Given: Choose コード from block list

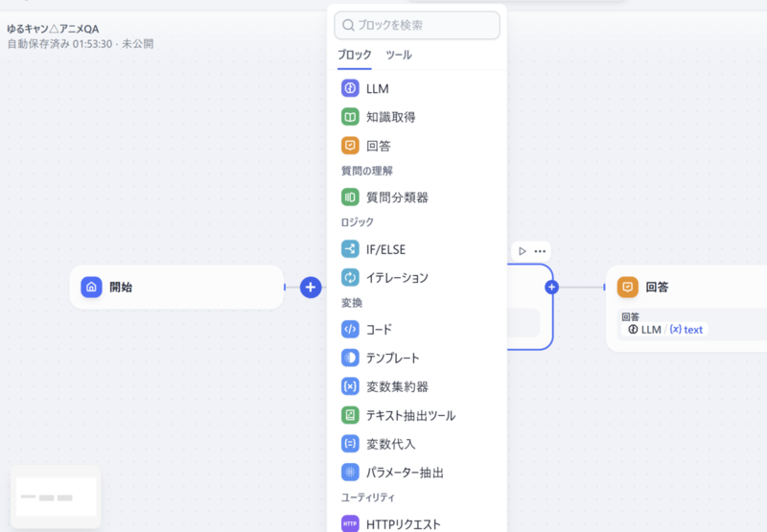Looking at the screenshot, I should (379, 330).
